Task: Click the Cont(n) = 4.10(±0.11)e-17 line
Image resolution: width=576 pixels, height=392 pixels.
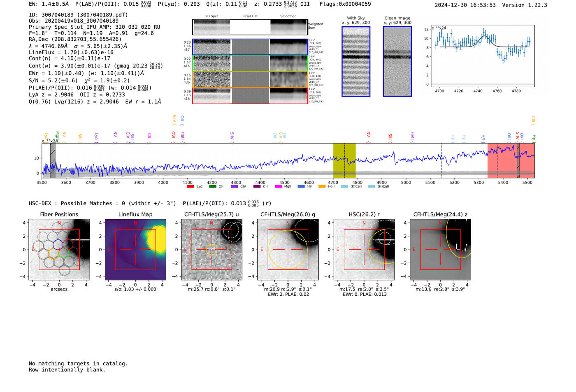Action: click(70, 58)
